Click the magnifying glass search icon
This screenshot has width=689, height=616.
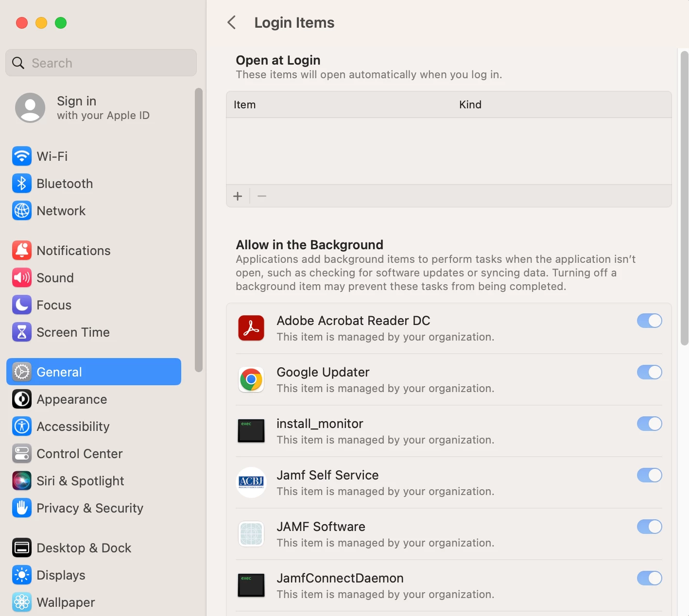(x=18, y=63)
